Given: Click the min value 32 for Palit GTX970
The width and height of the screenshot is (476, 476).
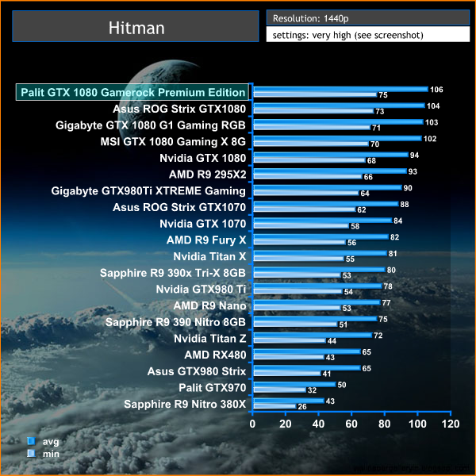Looking at the screenshot, I should click(312, 390).
